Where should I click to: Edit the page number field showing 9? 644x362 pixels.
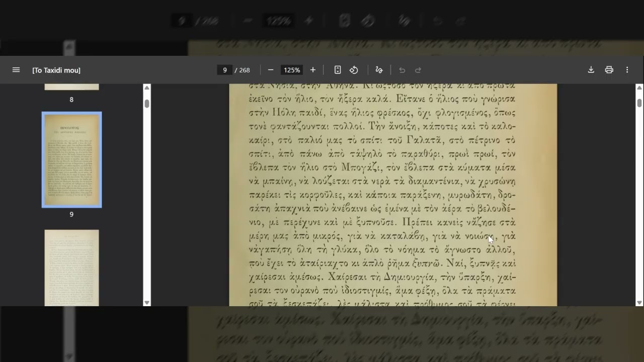click(224, 70)
